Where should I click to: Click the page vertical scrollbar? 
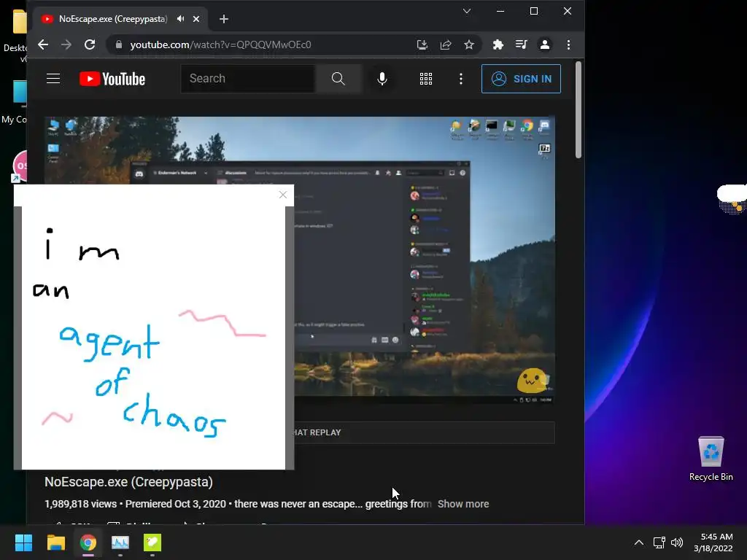pyautogui.click(x=578, y=109)
